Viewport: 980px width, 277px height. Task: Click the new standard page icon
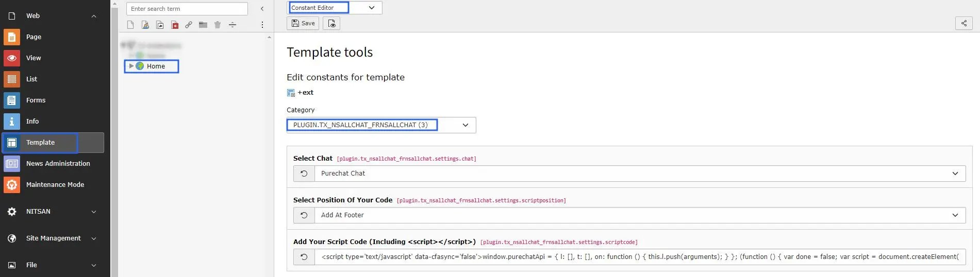click(x=130, y=25)
